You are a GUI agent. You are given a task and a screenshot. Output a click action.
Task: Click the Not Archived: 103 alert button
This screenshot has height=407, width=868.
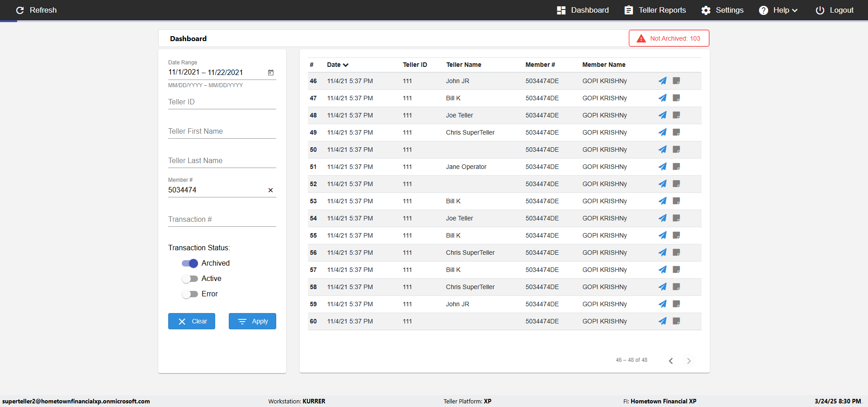tap(669, 38)
